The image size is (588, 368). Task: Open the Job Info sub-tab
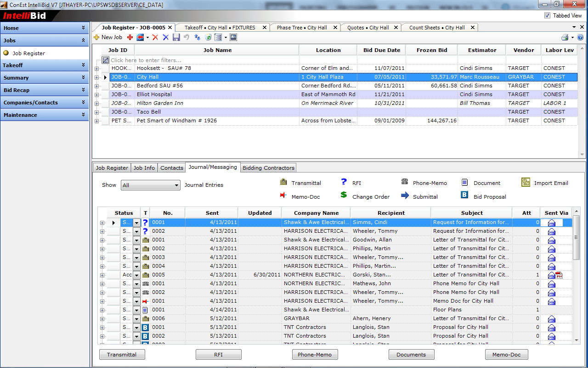pos(144,168)
